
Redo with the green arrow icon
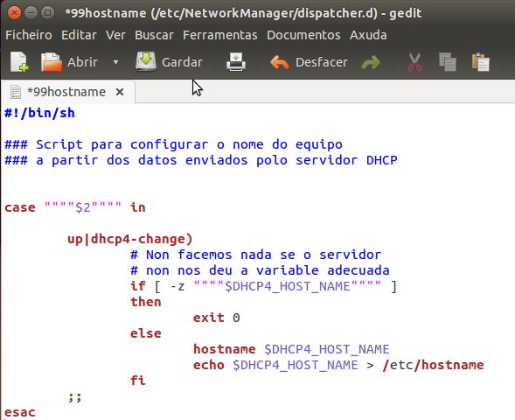point(371,62)
